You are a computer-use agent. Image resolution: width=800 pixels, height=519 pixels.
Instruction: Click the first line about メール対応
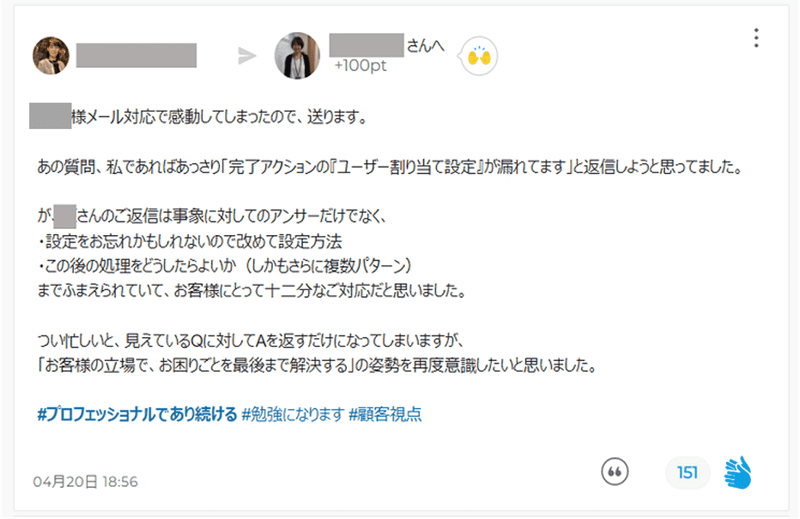(199, 117)
